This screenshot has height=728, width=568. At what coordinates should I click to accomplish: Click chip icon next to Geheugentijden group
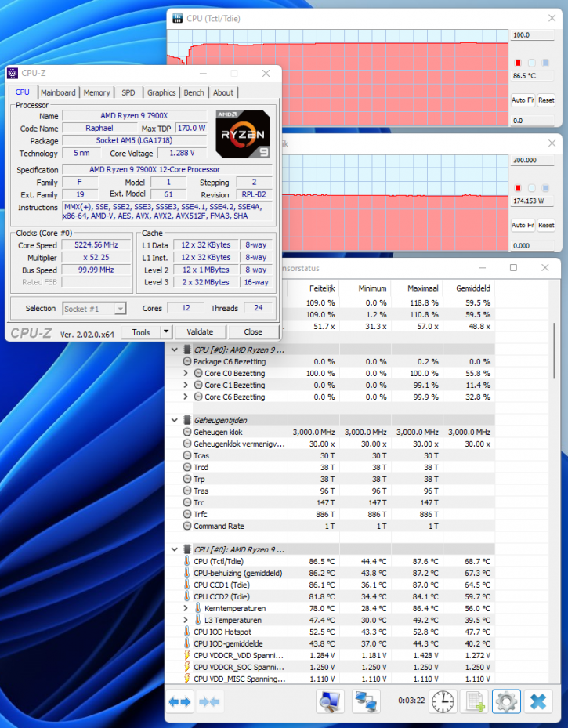[187, 420]
